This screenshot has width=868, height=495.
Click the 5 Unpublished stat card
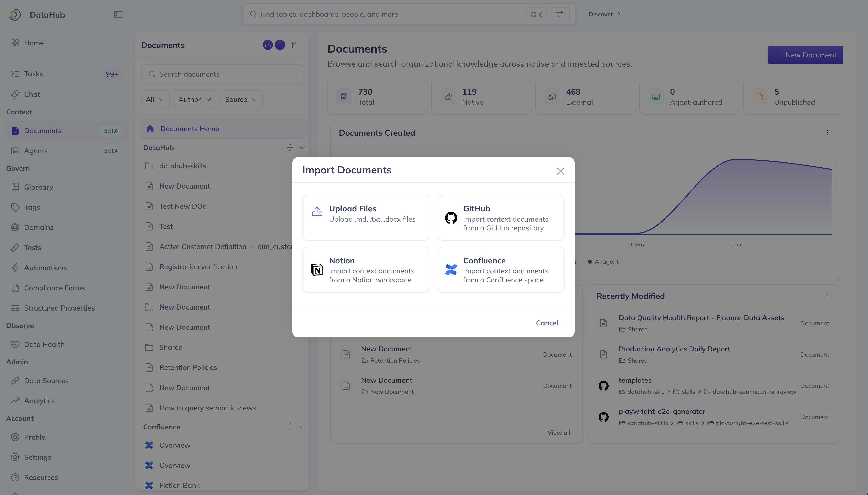tap(793, 97)
